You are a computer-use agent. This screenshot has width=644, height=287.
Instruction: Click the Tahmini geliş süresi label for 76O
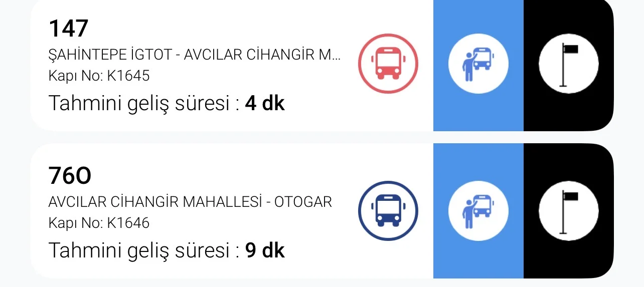pos(143,250)
